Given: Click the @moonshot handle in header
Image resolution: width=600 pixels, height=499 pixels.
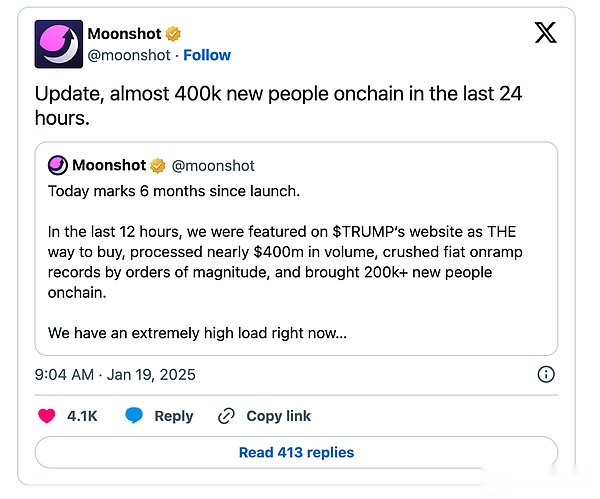Looking at the screenshot, I should point(129,55).
